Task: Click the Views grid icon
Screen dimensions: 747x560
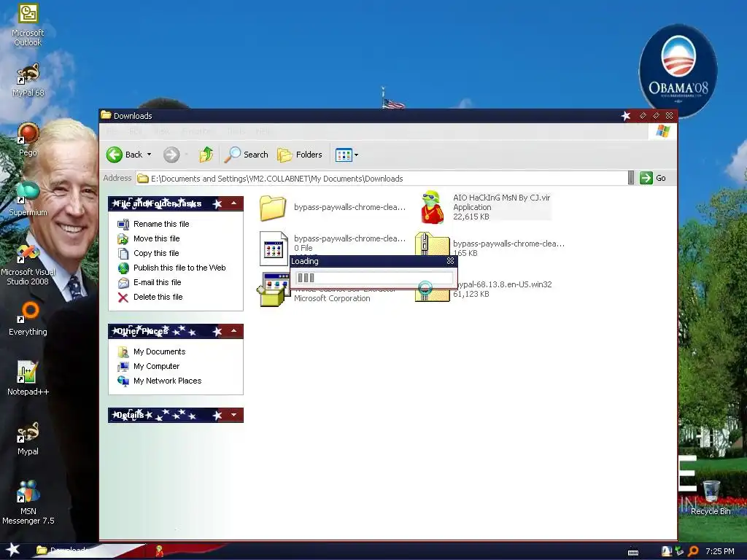Action: pos(344,155)
